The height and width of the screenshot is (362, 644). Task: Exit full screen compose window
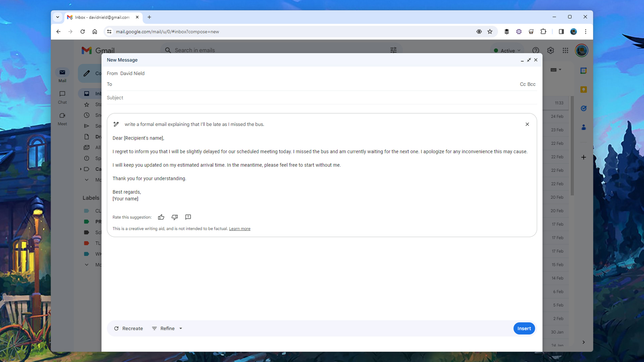click(529, 60)
